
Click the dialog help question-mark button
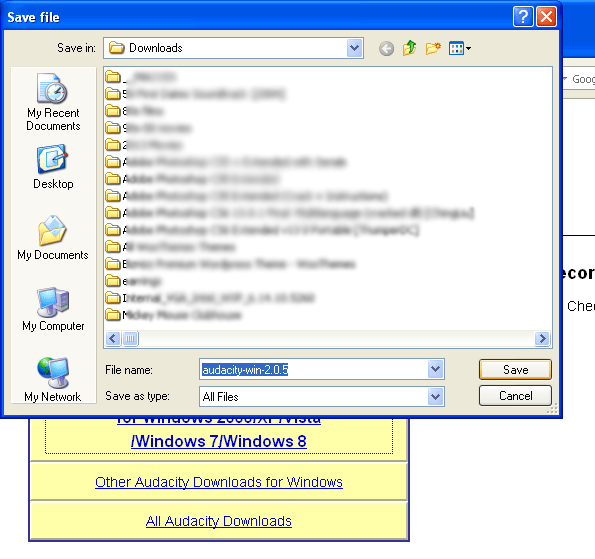523,17
